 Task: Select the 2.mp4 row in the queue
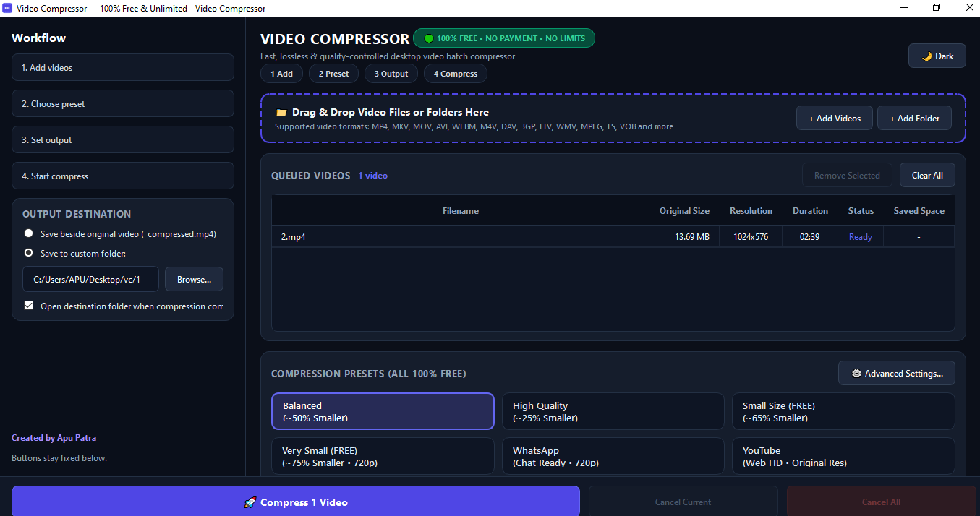pos(613,236)
